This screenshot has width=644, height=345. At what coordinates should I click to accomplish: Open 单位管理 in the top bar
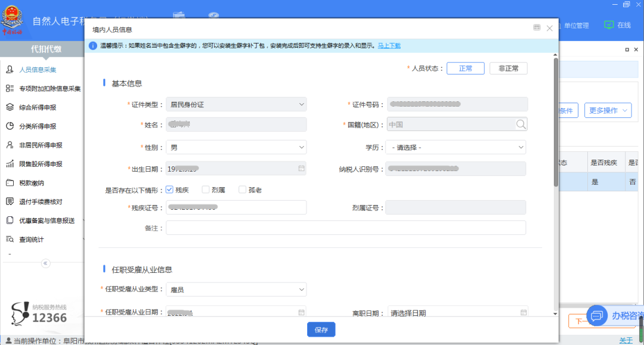[x=576, y=26]
